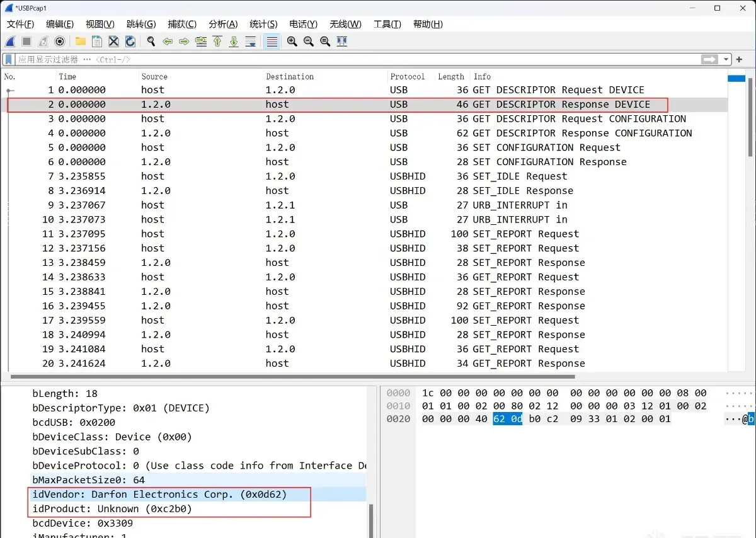Open the display filter bookmark menu
Screen dimensions: 756x538
(9, 59)
